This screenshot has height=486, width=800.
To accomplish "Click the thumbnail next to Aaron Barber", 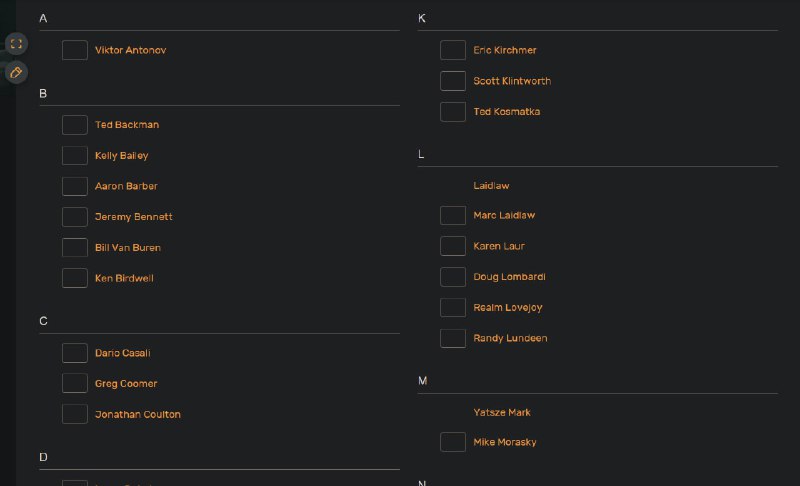I will click(75, 186).
